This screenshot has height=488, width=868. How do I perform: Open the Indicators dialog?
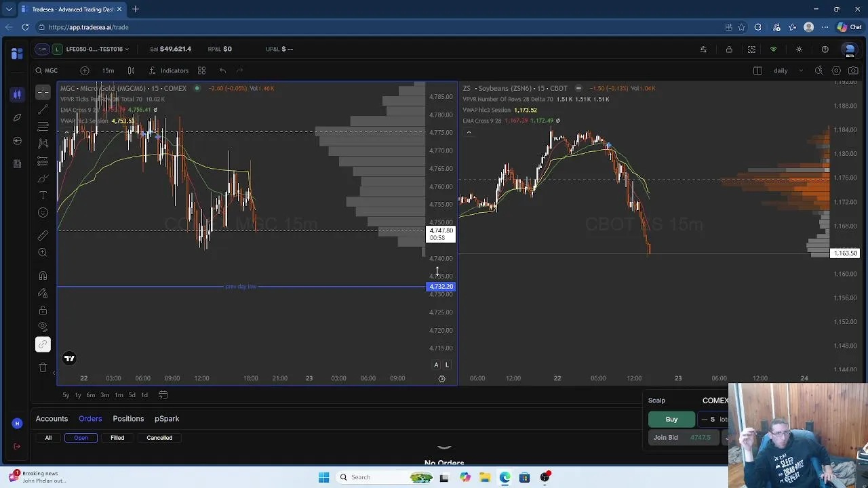(169, 70)
